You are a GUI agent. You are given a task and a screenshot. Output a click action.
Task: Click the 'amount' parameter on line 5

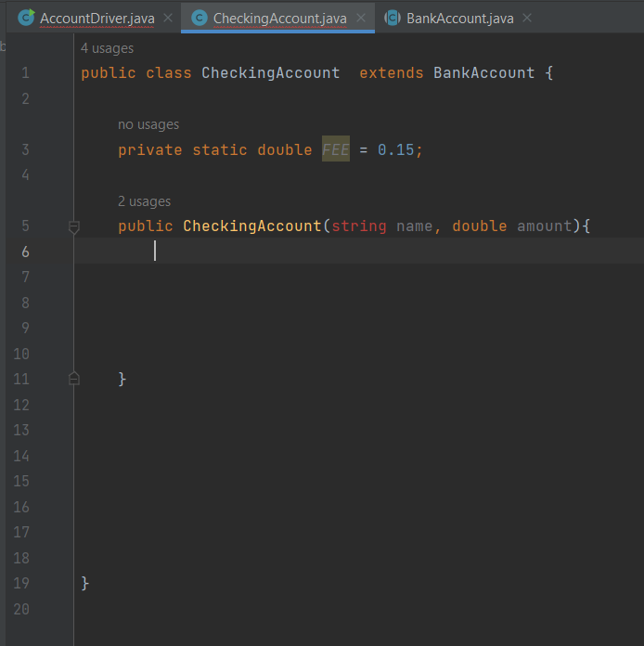tap(545, 226)
